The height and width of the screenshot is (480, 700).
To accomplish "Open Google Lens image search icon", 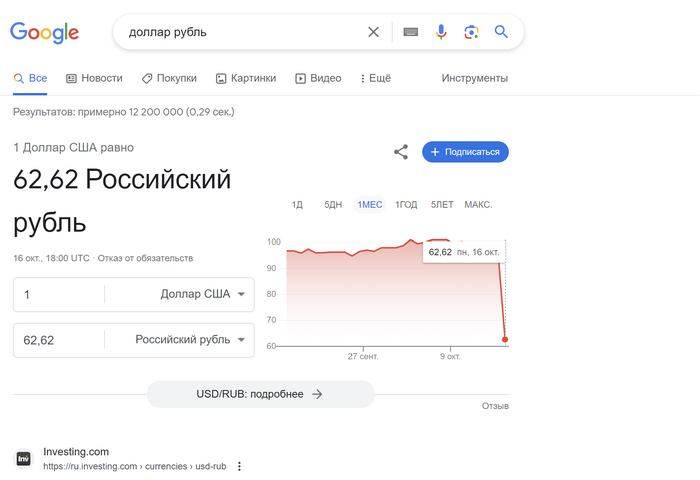I will [471, 32].
